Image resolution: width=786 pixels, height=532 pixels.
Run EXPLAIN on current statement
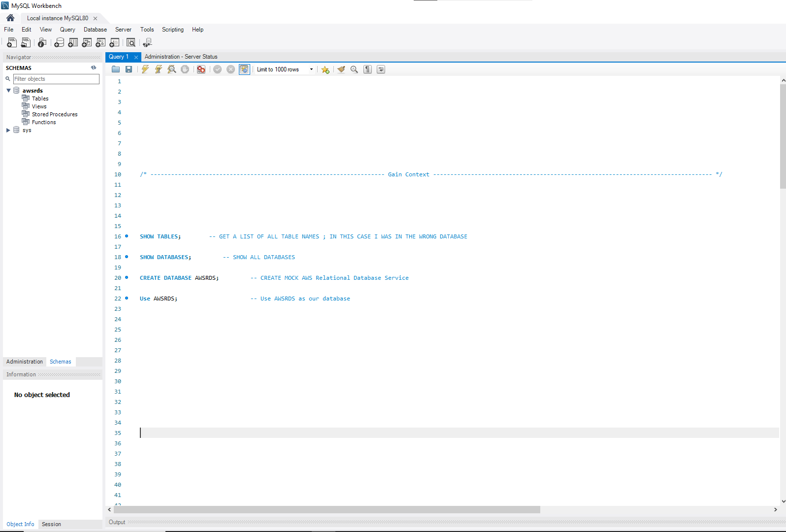(172, 69)
